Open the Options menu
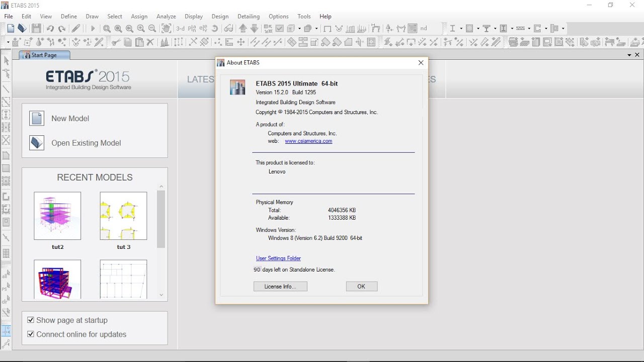Screen dimensions: 644x362 point(279,17)
